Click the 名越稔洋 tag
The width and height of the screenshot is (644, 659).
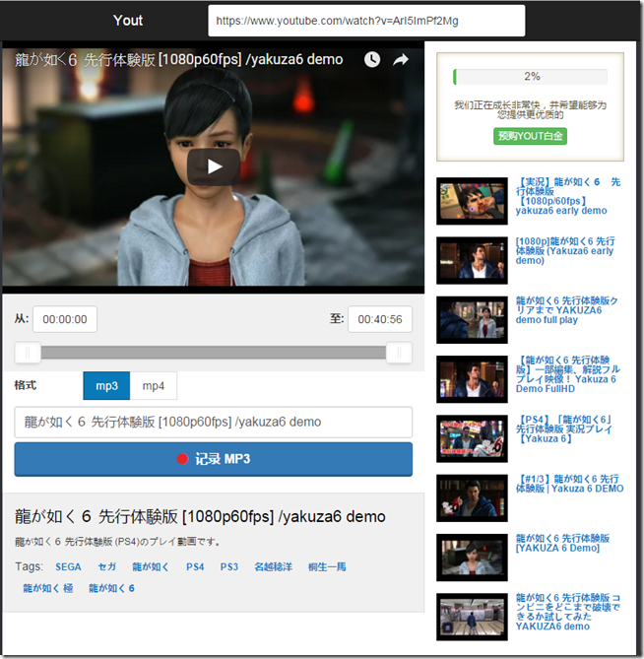pos(273,567)
